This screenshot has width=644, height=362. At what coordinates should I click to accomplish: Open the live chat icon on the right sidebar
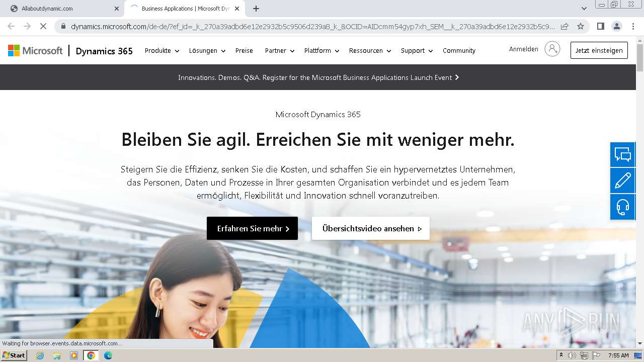pyautogui.click(x=623, y=155)
